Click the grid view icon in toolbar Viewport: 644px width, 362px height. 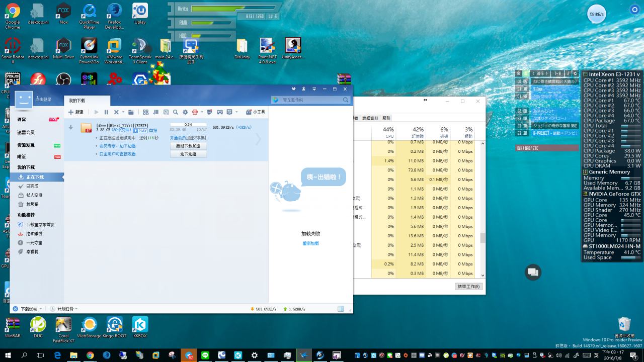pos(146,112)
